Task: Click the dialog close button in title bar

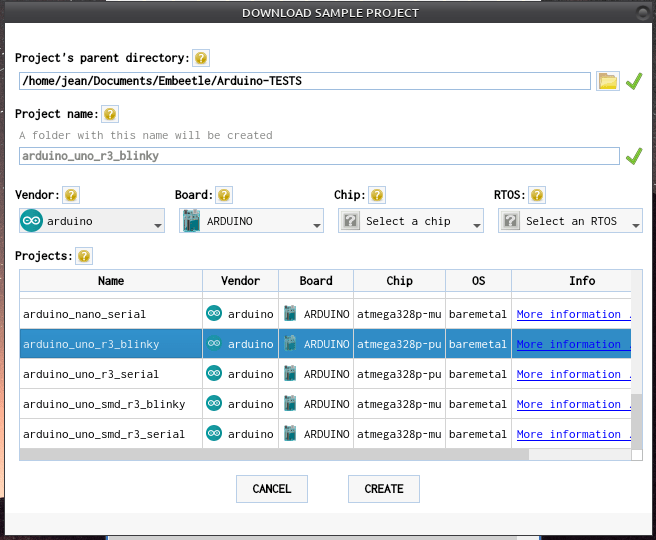Action: 643,13
